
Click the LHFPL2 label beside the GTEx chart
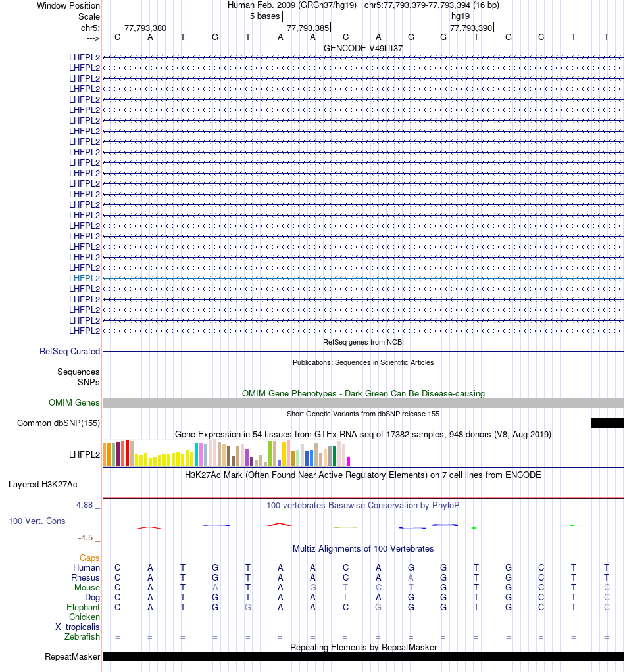point(84,454)
